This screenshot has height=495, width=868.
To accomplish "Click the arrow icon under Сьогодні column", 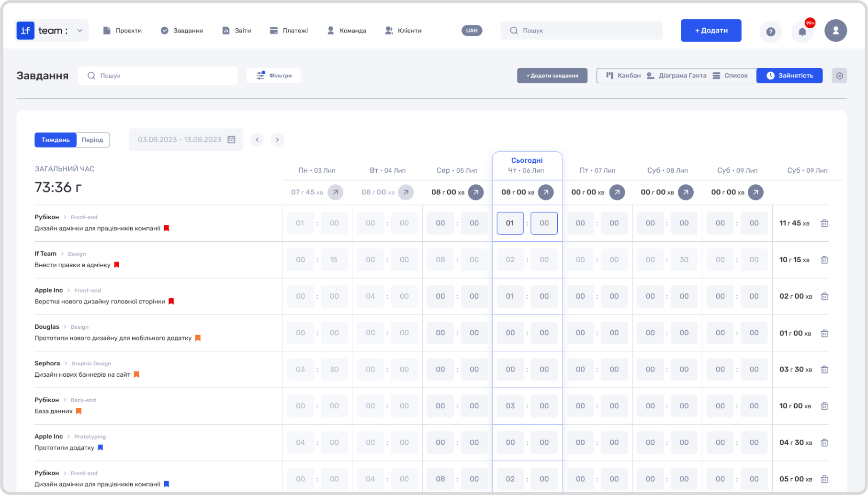I will tap(546, 192).
